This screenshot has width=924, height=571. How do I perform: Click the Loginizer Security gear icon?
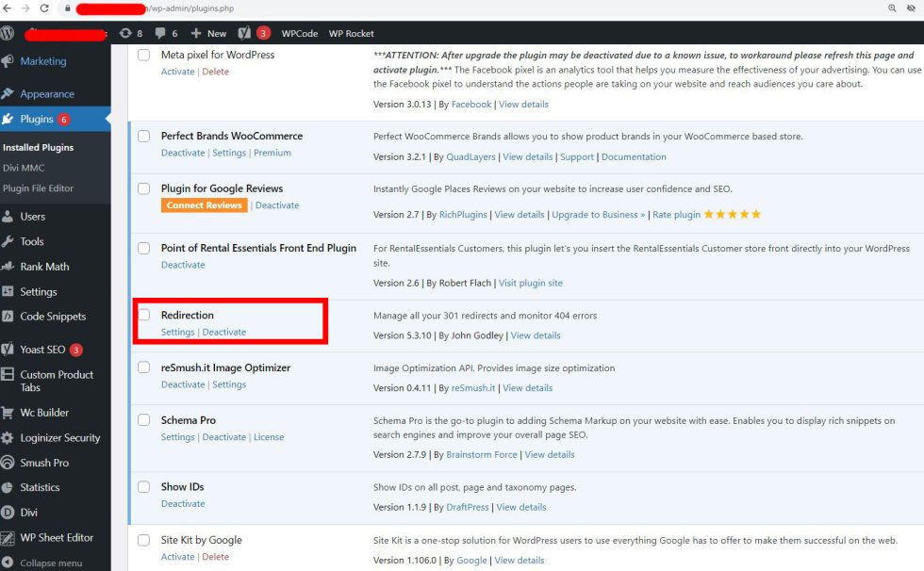[x=8, y=438]
